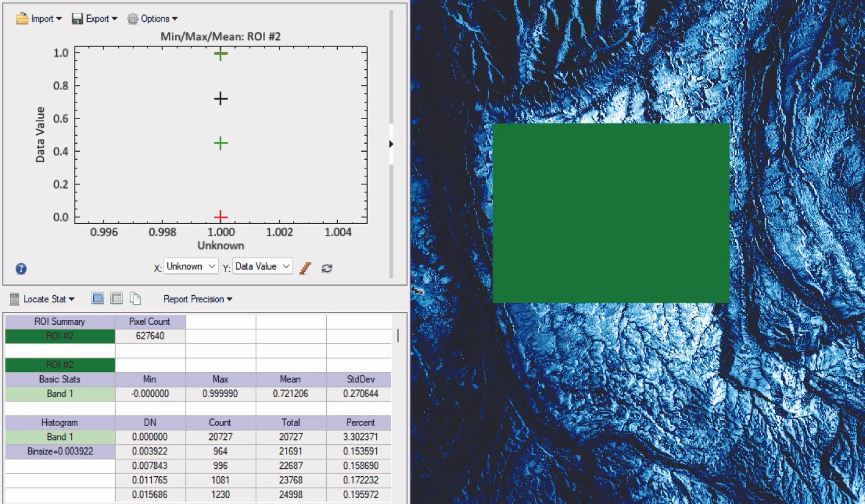Viewport: 865px width, 504px height.
Task: Open the X-axis Unknown dropdown
Action: (x=191, y=266)
